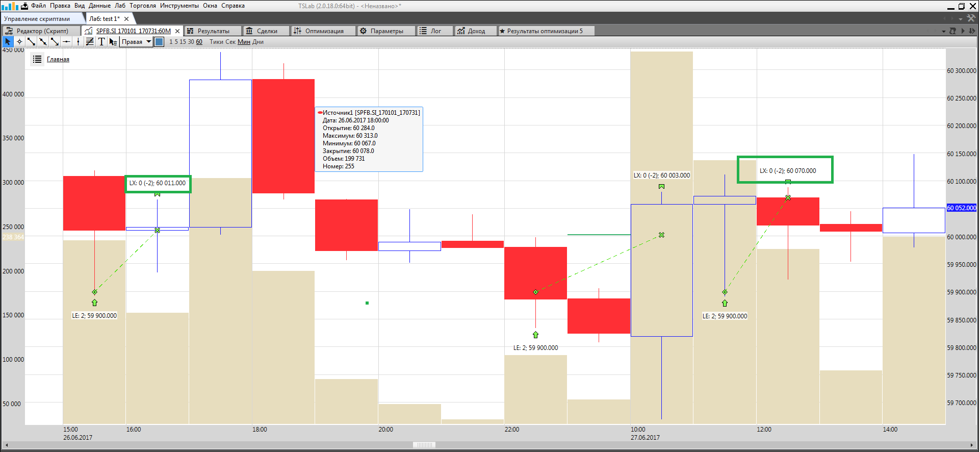The image size is (980, 452).
Task: Pick the first trend line drawing tool
Action: click(x=31, y=42)
